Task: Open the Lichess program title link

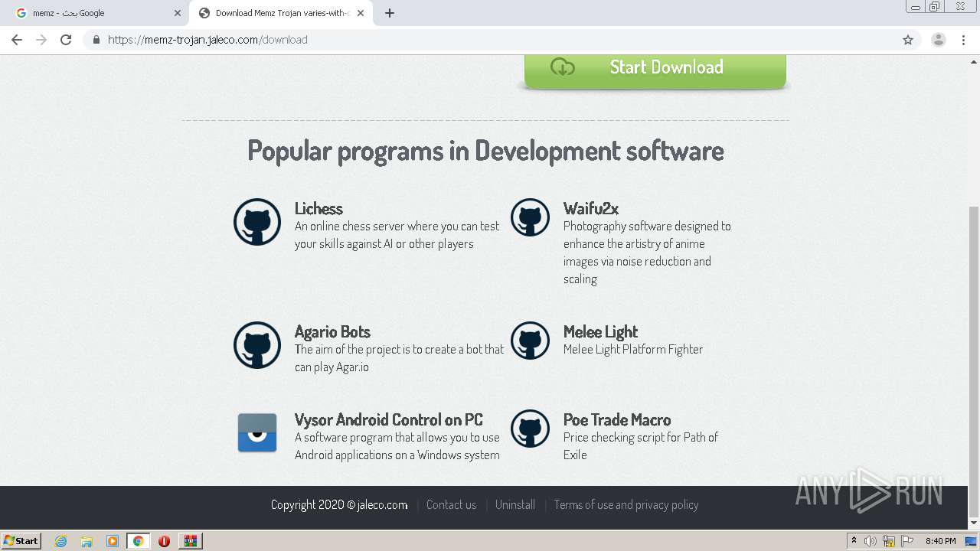Action: point(318,208)
